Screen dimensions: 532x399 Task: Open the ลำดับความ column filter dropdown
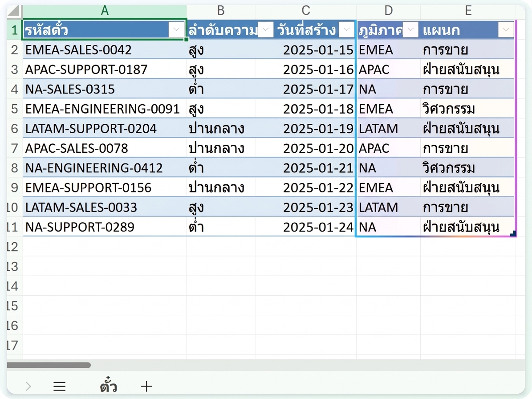(x=266, y=30)
